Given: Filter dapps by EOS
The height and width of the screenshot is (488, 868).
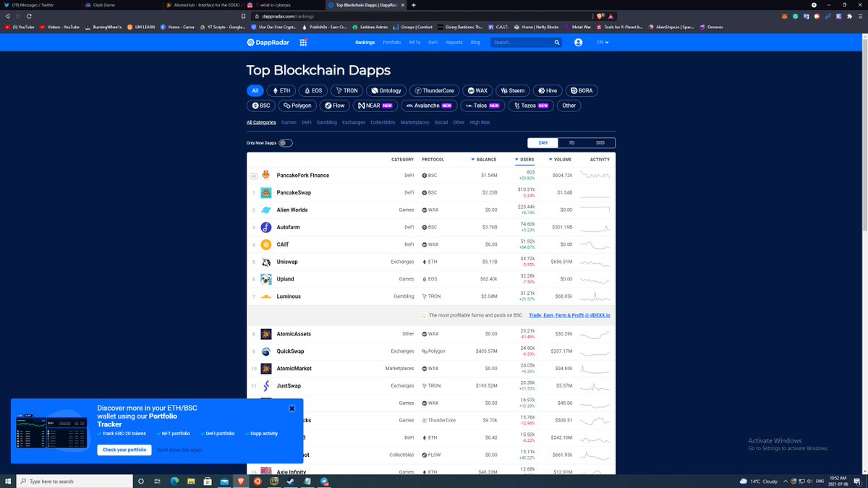Looking at the screenshot, I should (x=314, y=90).
